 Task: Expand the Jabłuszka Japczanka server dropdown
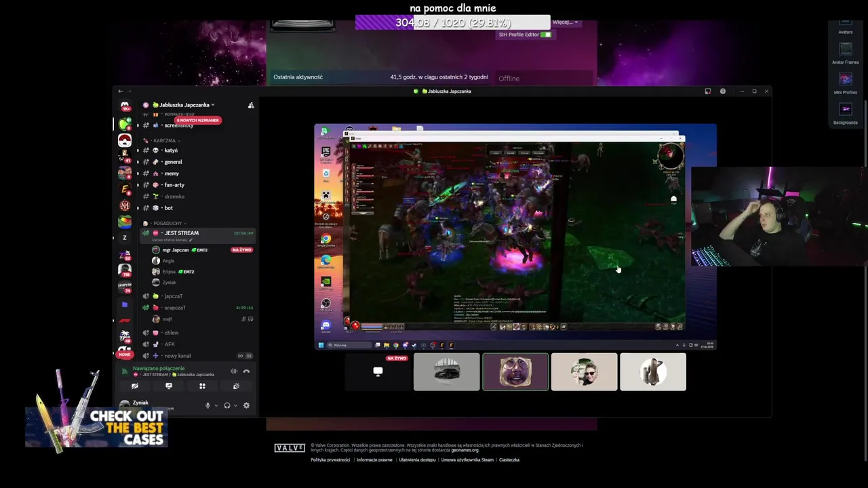point(212,105)
